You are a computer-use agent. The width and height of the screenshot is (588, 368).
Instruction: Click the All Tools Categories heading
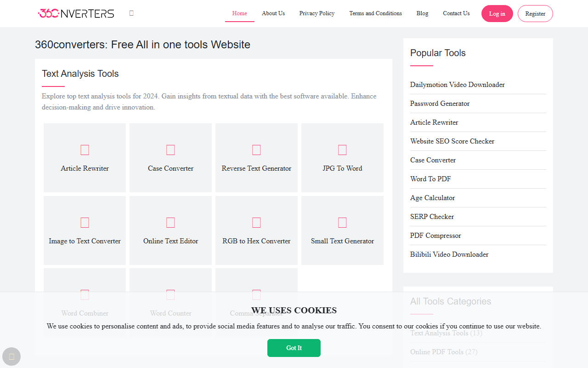[451, 301]
